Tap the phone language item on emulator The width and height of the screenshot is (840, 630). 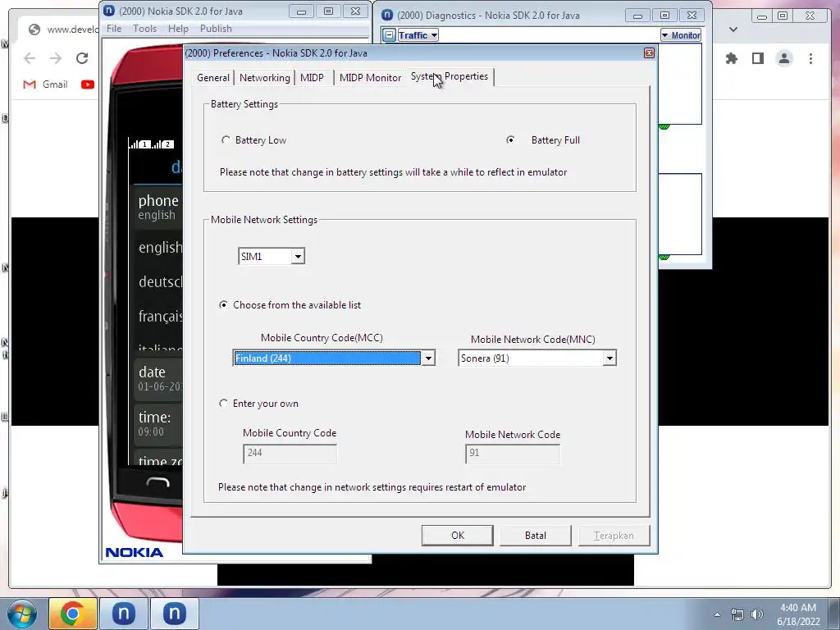pos(157,207)
